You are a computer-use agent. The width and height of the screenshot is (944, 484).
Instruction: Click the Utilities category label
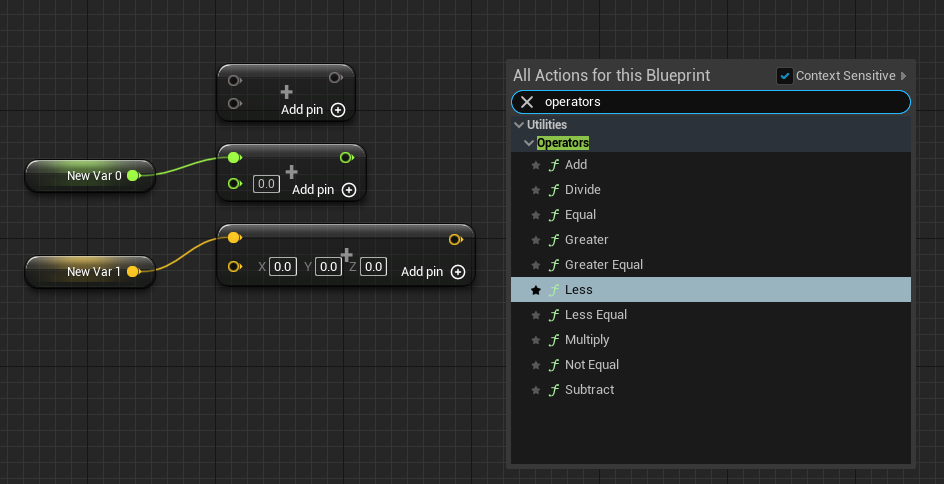(x=547, y=125)
